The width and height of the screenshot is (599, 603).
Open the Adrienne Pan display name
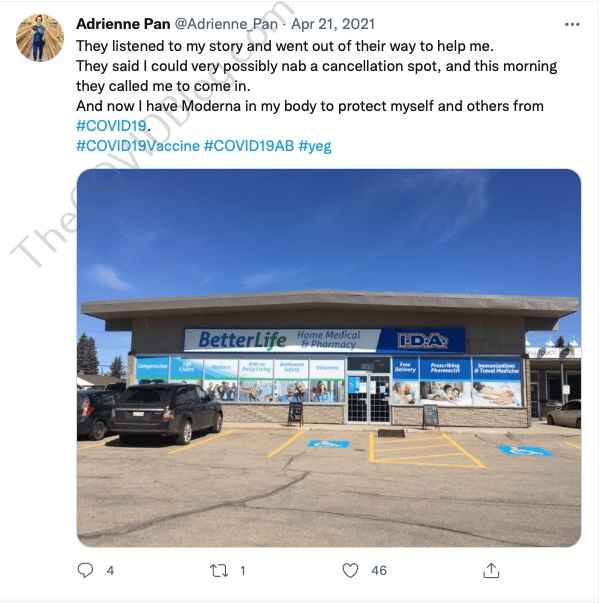pos(123,24)
